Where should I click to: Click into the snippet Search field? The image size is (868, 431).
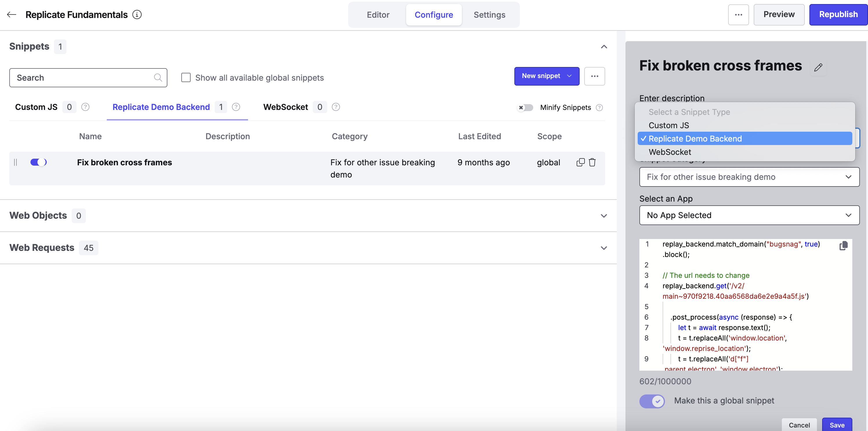coord(88,77)
